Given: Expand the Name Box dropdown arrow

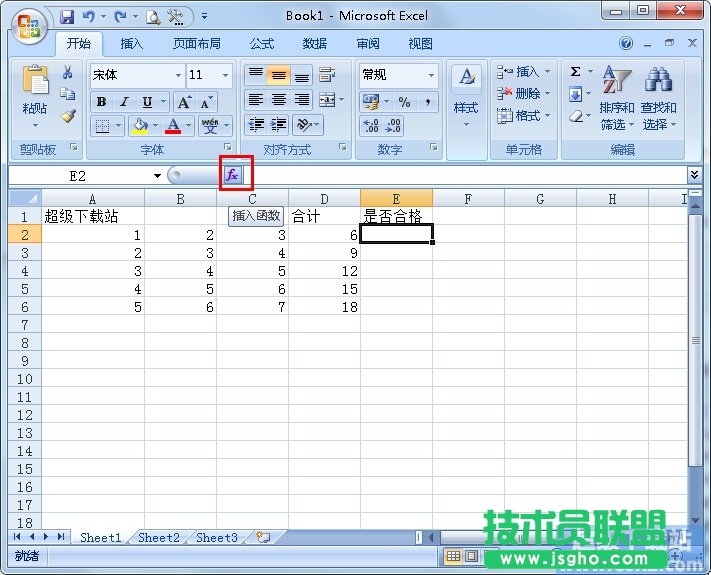Looking at the screenshot, I should coord(157,175).
